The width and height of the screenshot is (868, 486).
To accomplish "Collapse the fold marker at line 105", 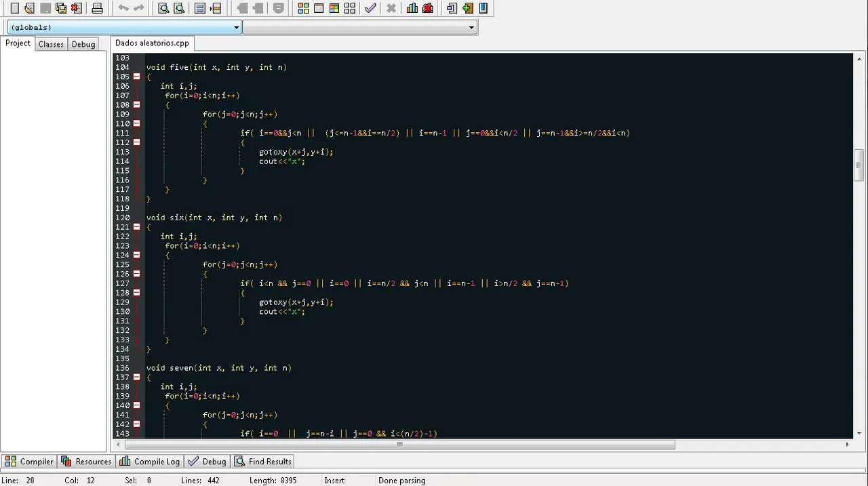I will tap(136, 77).
